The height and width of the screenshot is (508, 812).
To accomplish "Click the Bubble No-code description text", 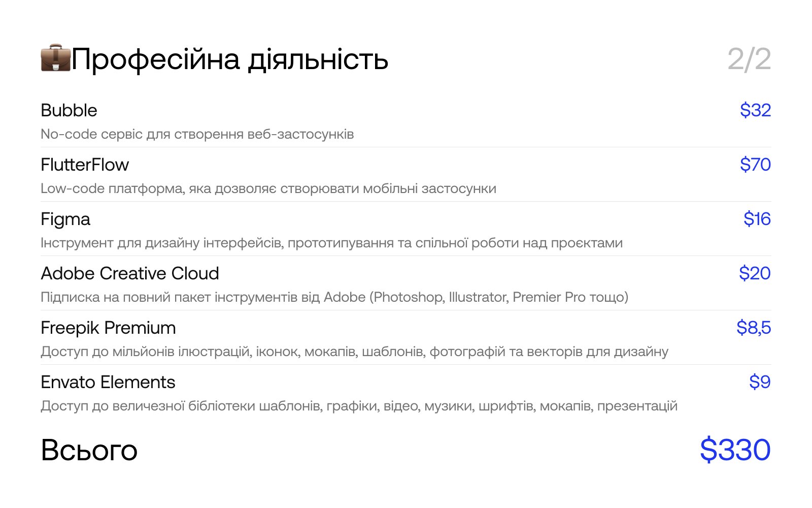I will pyautogui.click(x=197, y=134).
